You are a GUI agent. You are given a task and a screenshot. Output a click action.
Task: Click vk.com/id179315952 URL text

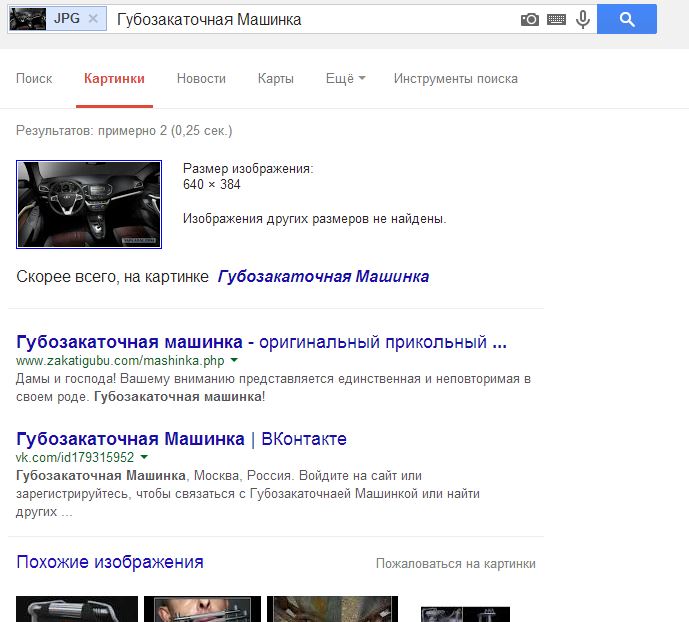pos(75,458)
